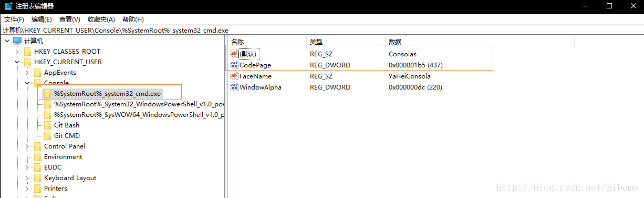Click the string value icon beside FaceName
Screen dimensions: 644x198
point(234,76)
